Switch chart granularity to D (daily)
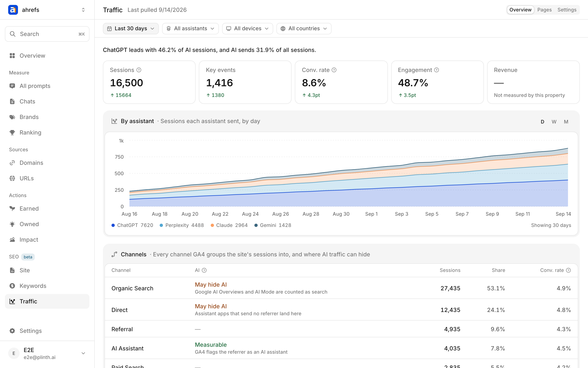588x368 pixels. pyautogui.click(x=542, y=122)
